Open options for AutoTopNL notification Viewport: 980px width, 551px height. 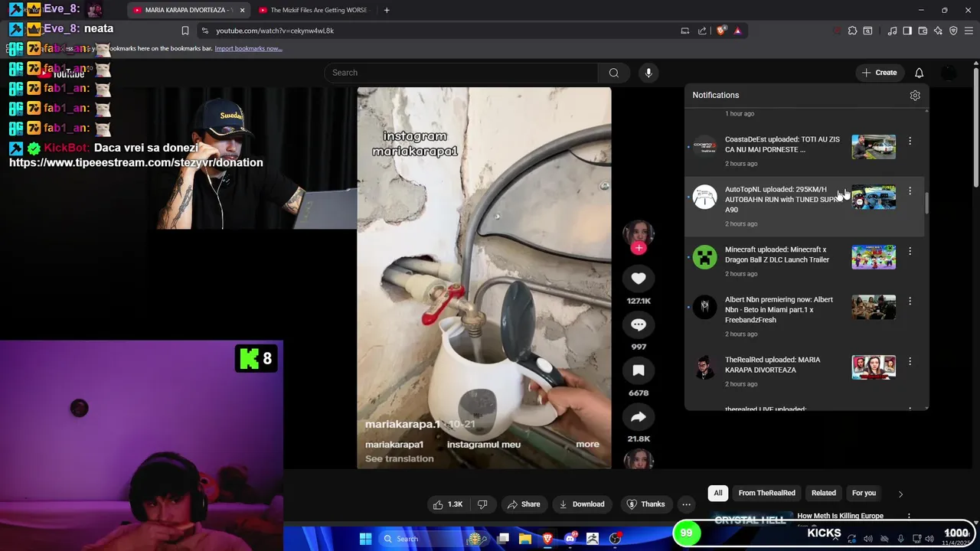tap(910, 191)
